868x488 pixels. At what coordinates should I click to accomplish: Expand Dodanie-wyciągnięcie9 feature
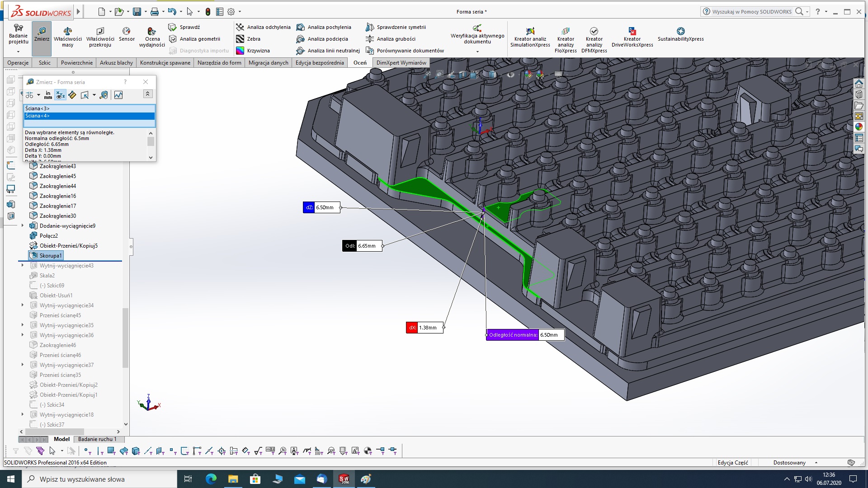tap(23, 225)
